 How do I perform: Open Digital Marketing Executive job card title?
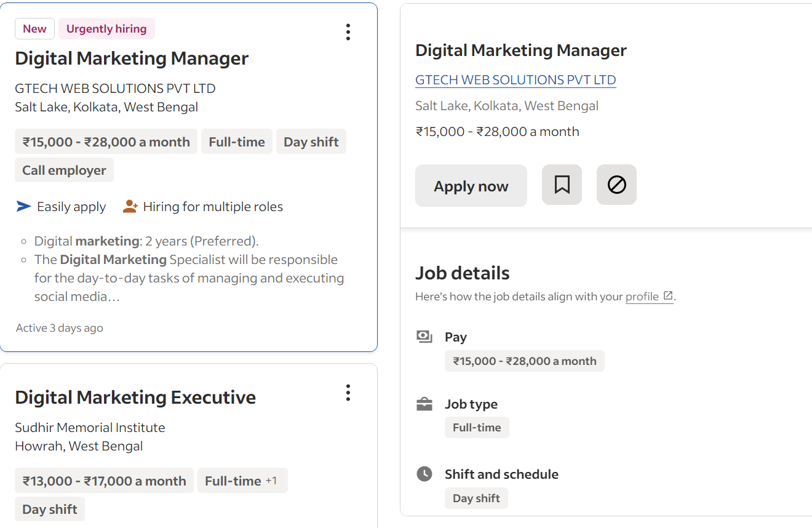coord(135,398)
